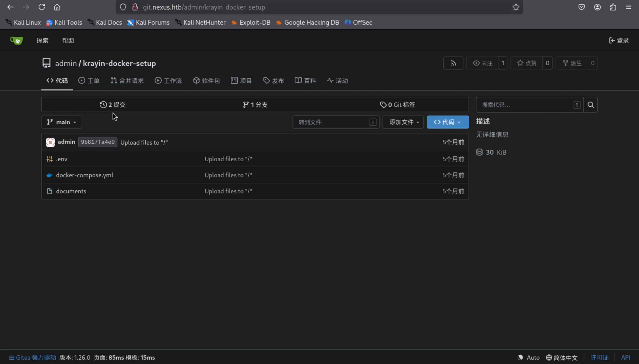The height and width of the screenshot is (364, 639).
Task: Open the 添加文件 dropdown
Action: [x=403, y=122]
